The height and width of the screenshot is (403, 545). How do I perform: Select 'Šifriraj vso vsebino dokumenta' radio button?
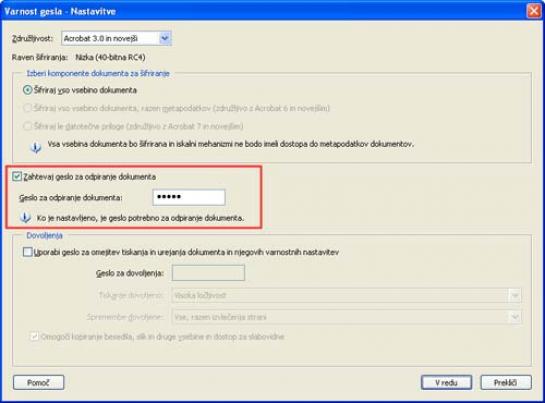[27, 90]
